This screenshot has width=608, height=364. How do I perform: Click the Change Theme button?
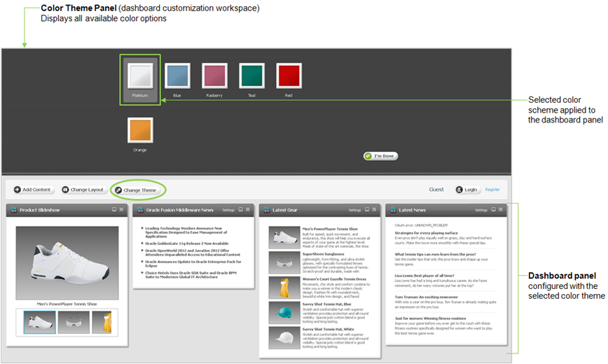[136, 190]
